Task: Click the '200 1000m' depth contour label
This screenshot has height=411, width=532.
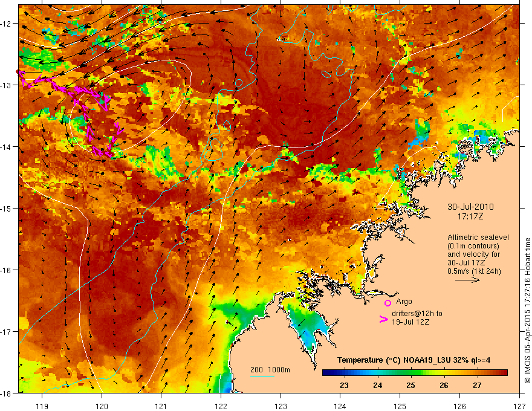Action: (270, 370)
